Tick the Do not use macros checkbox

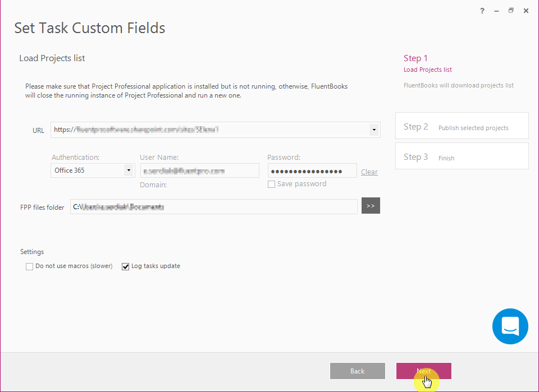30,267
